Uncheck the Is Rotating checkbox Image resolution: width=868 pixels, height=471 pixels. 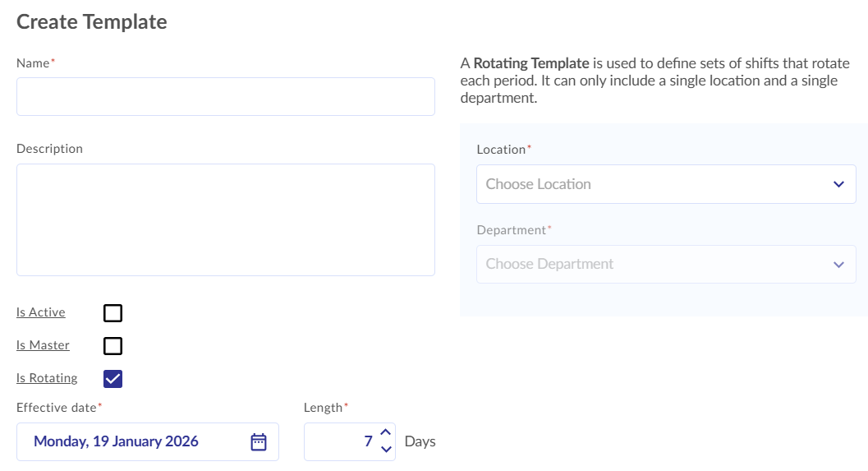coord(113,379)
